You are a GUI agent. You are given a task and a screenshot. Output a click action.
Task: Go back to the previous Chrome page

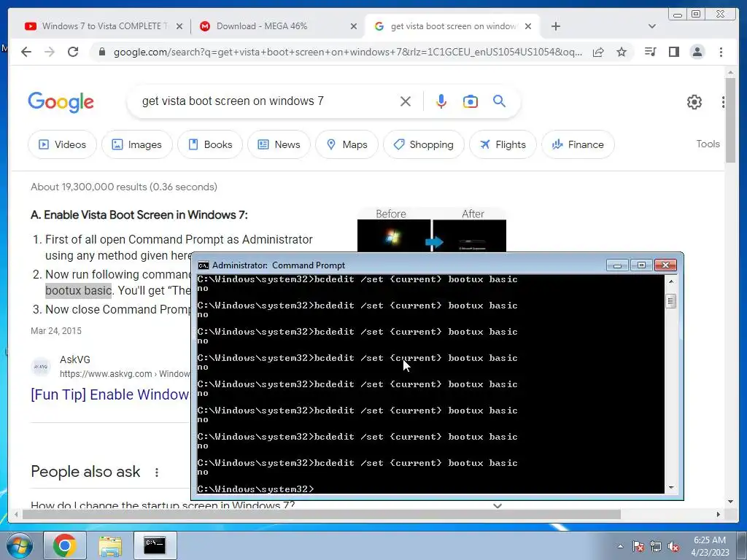pyautogui.click(x=26, y=52)
